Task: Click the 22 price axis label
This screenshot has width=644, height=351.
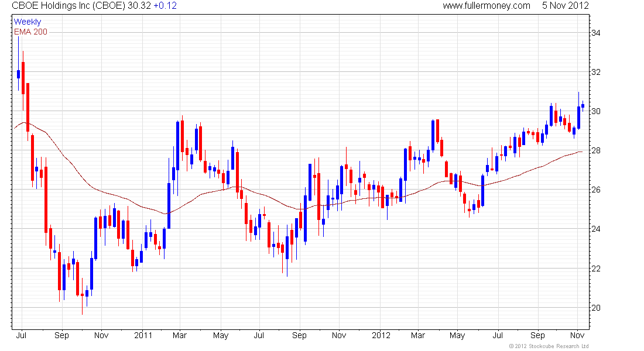Action: pos(596,269)
